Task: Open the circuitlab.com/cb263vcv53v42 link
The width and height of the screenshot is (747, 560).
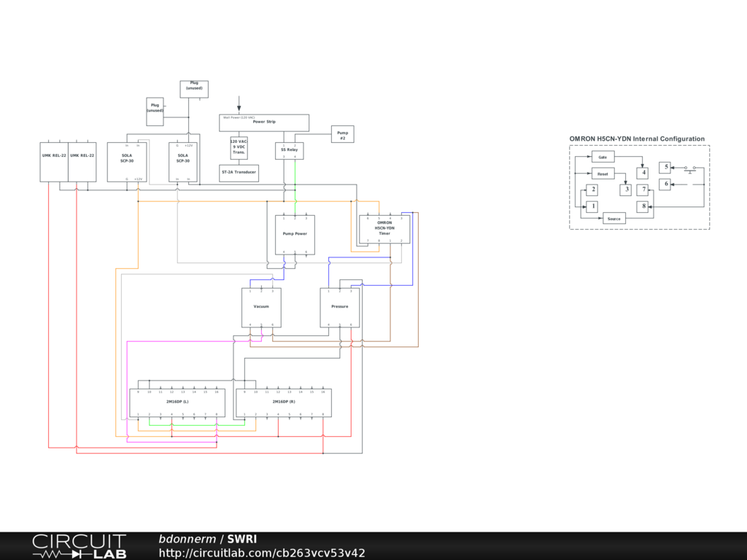Action: 262,553
